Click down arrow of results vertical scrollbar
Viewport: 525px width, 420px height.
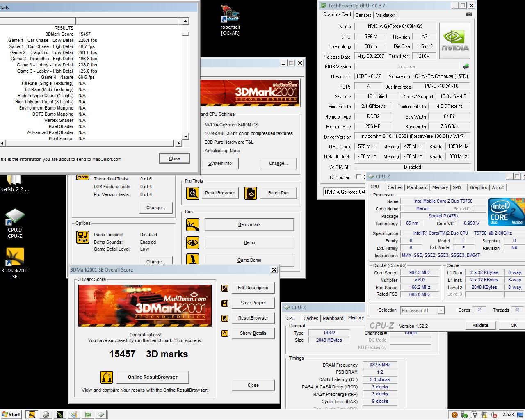click(x=185, y=136)
